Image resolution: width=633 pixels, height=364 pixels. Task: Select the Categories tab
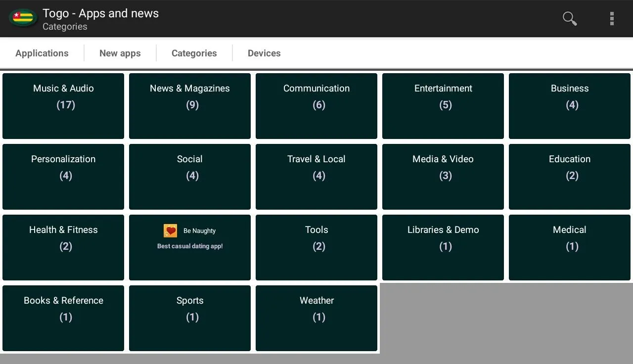click(194, 53)
